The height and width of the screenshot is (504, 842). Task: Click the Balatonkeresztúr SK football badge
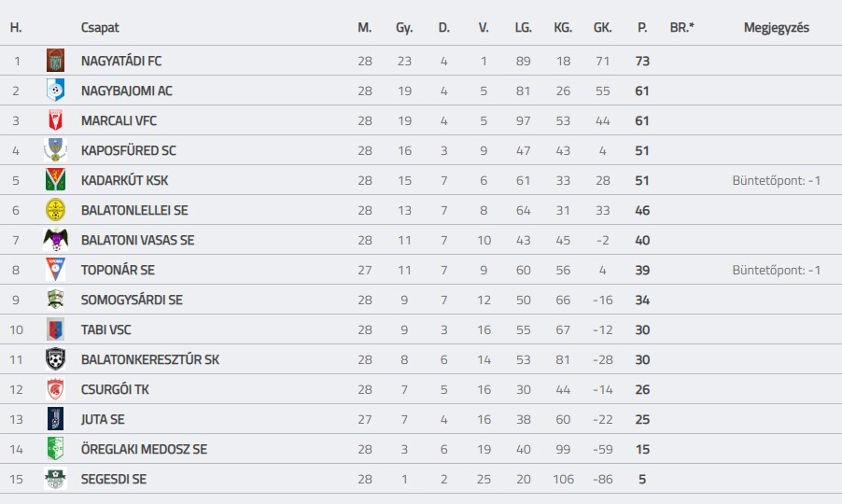pyautogui.click(x=55, y=359)
